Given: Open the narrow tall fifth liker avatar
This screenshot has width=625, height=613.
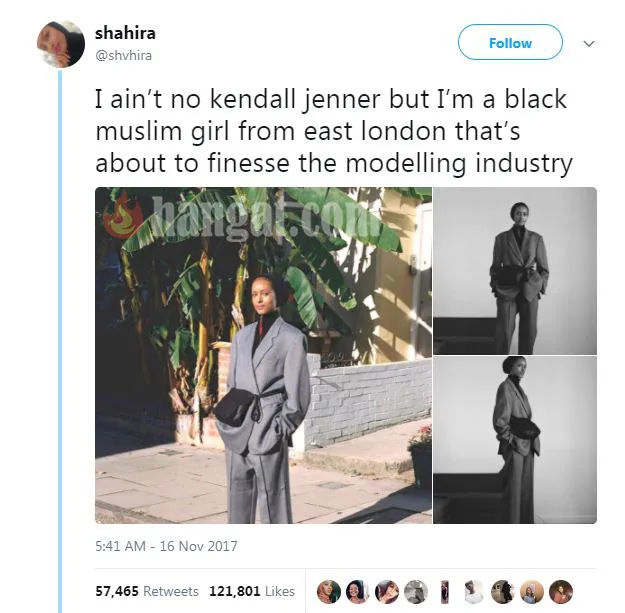Looking at the screenshot, I should click(445, 591).
